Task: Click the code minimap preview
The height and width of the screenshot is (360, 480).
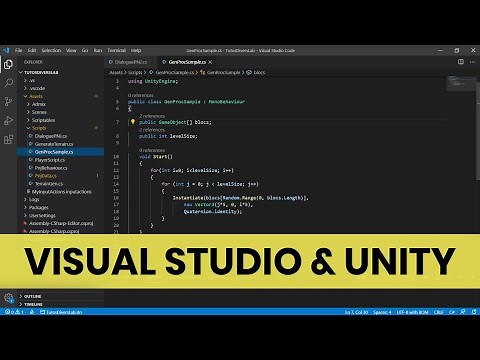Action: point(461,83)
